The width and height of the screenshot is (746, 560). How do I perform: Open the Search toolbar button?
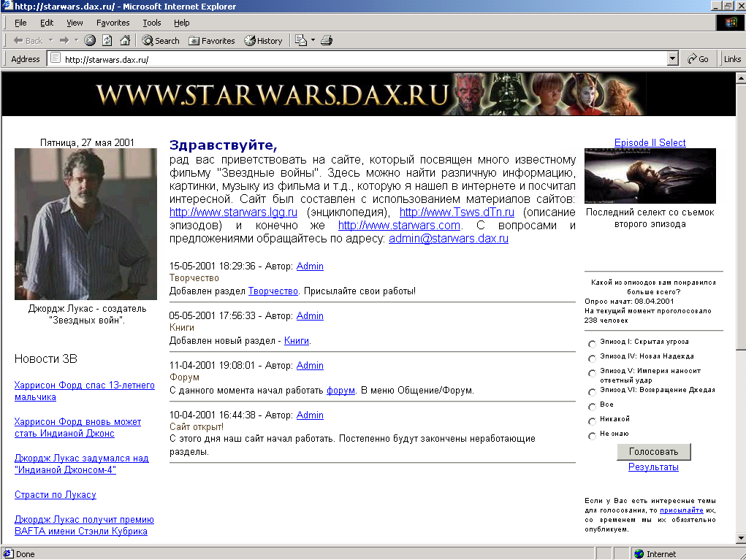point(161,41)
